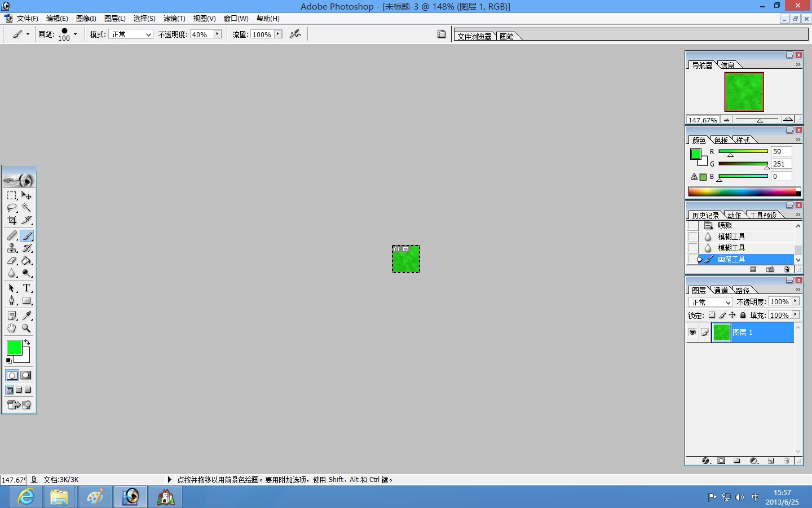Select the Eyedropper tool
The width and height of the screenshot is (812, 508).
tap(27, 316)
